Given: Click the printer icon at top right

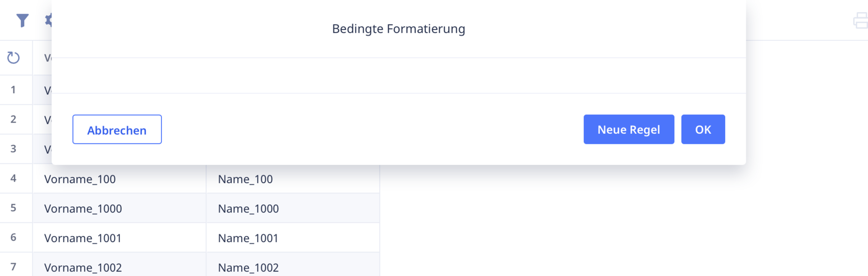Looking at the screenshot, I should tap(860, 21).
